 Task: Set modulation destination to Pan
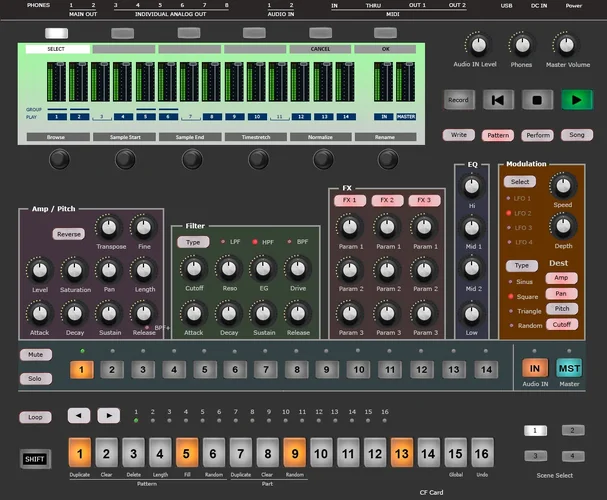[561, 294]
